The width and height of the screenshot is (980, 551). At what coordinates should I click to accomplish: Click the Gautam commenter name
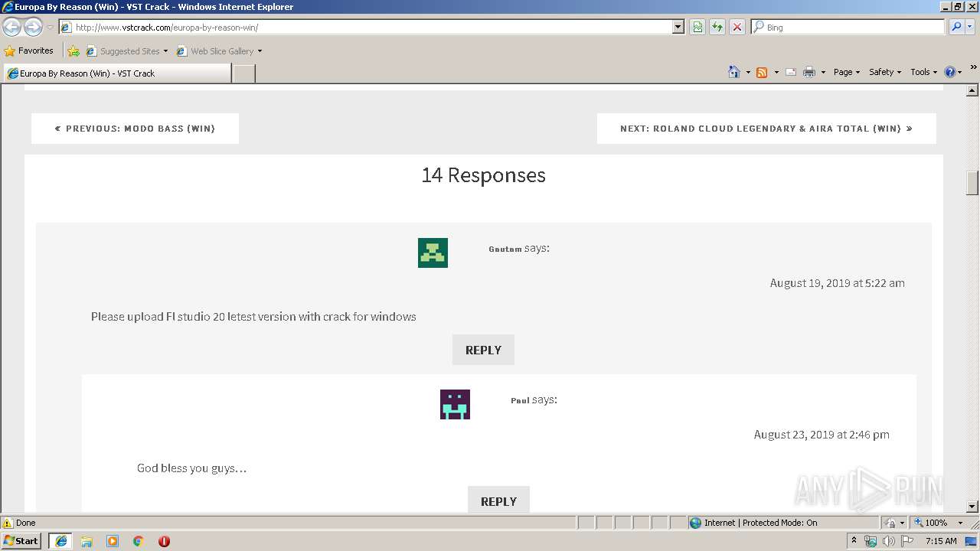[x=505, y=249]
